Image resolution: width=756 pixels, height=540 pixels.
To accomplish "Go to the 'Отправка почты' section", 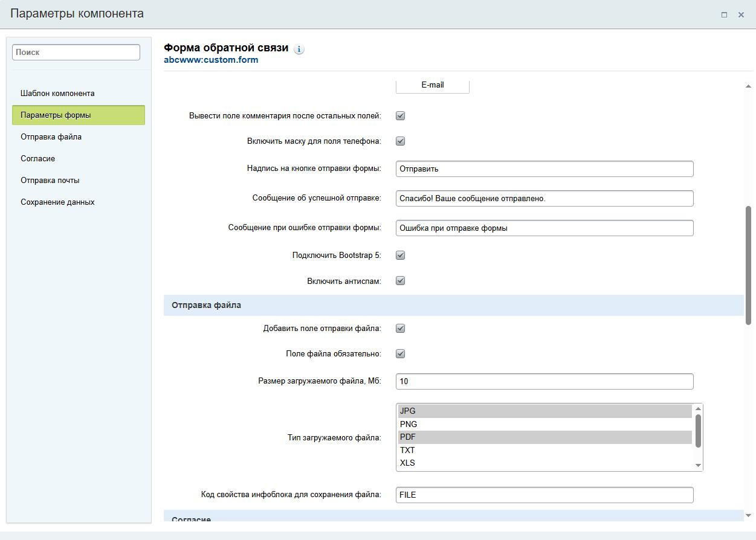I will (x=50, y=181).
